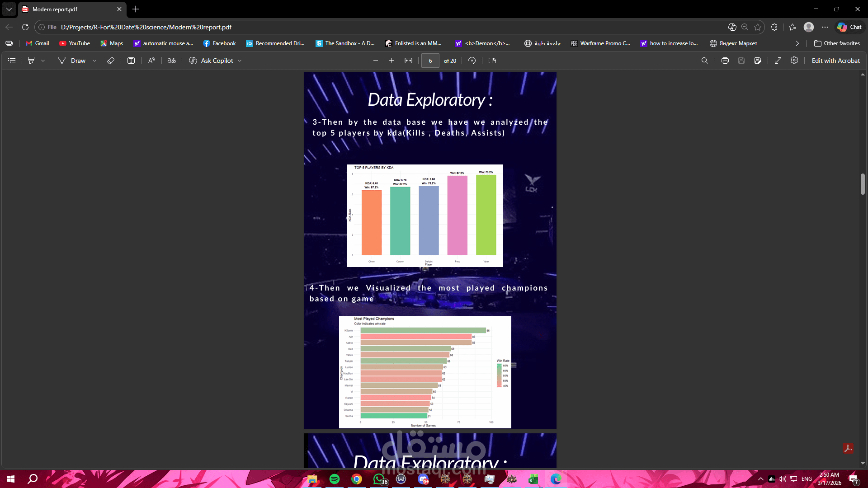Open the PDF search tool
The width and height of the screenshot is (868, 488).
(704, 61)
